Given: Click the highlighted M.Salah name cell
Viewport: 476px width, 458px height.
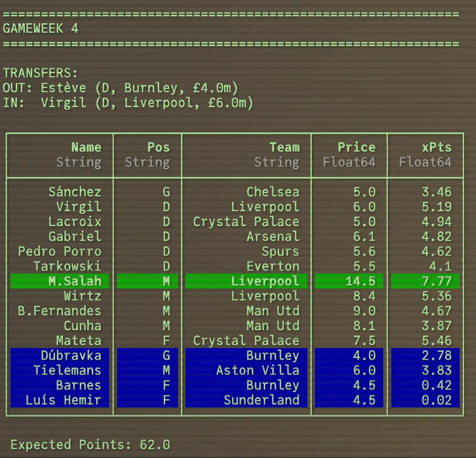Looking at the screenshot, I should pyautogui.click(x=60, y=281).
